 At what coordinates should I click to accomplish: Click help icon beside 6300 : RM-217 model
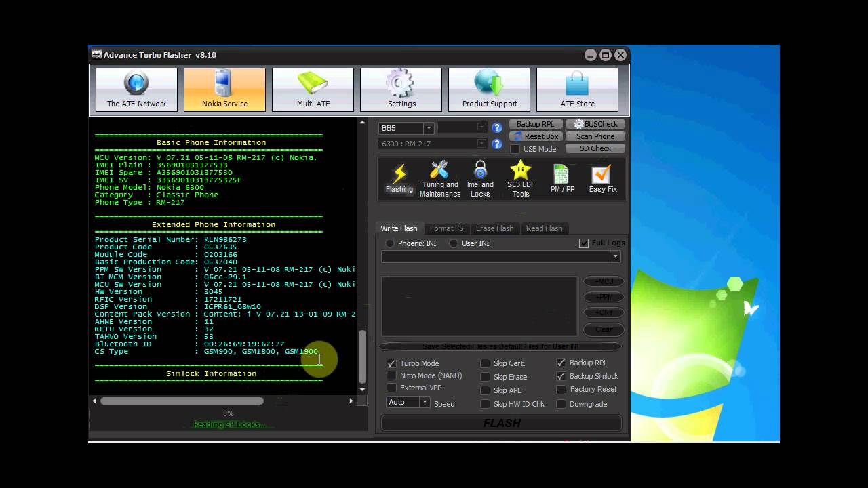click(x=496, y=144)
